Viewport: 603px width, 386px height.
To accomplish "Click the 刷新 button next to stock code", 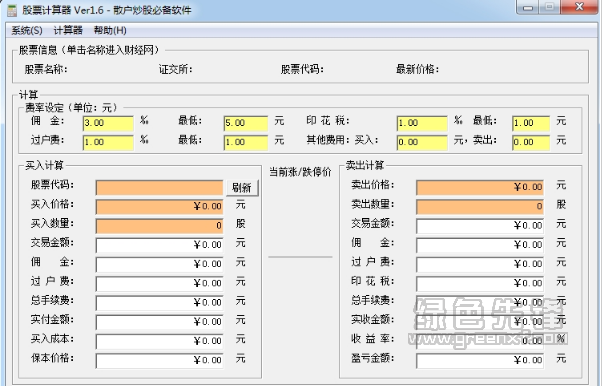I will tap(242, 188).
